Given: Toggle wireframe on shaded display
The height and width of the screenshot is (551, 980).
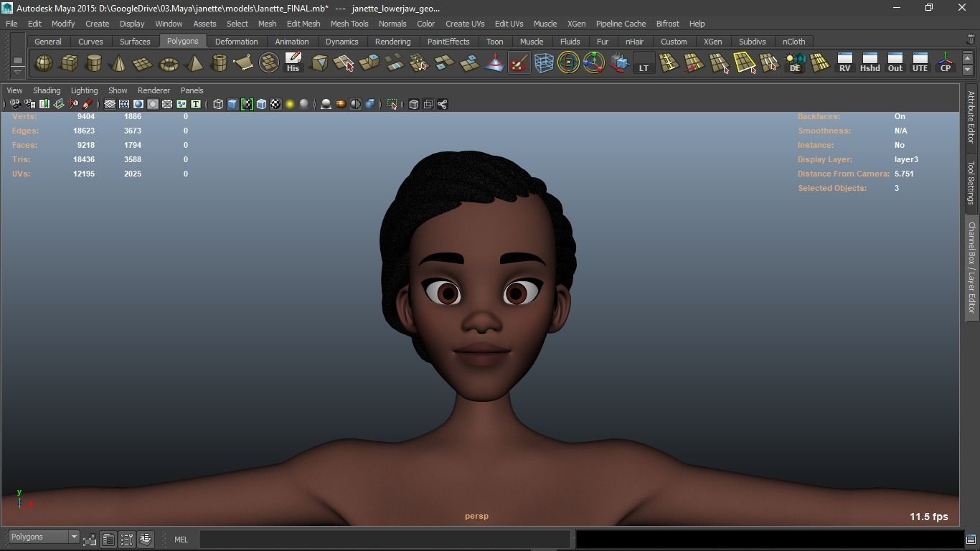Looking at the screenshot, I should pos(261,104).
